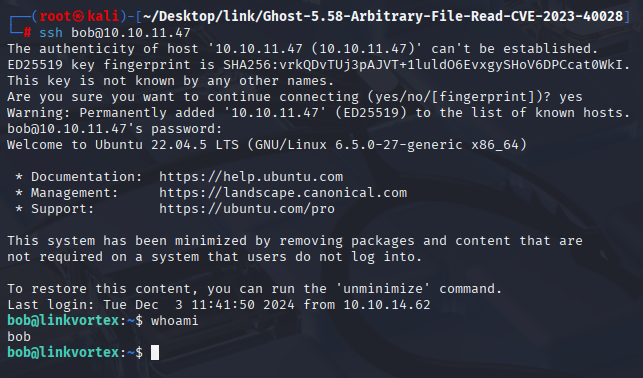Click the last bob@linkvortex prompt
This screenshot has height=378, width=643.
click(75, 353)
